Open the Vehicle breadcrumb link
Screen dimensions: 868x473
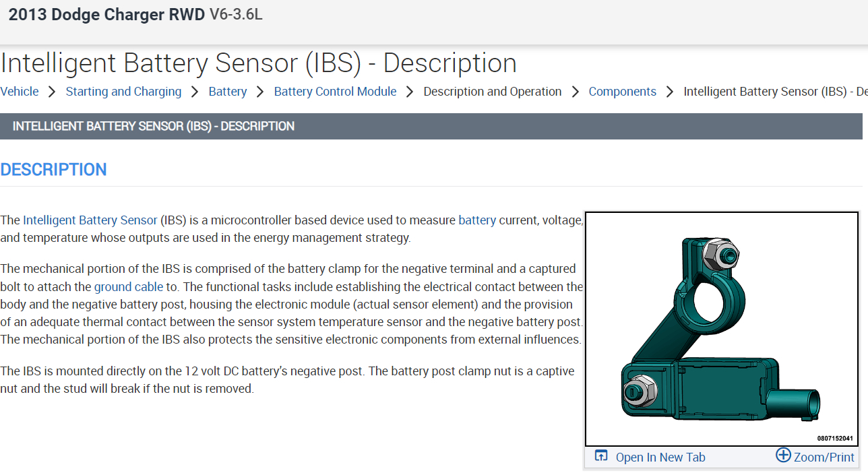tap(20, 92)
